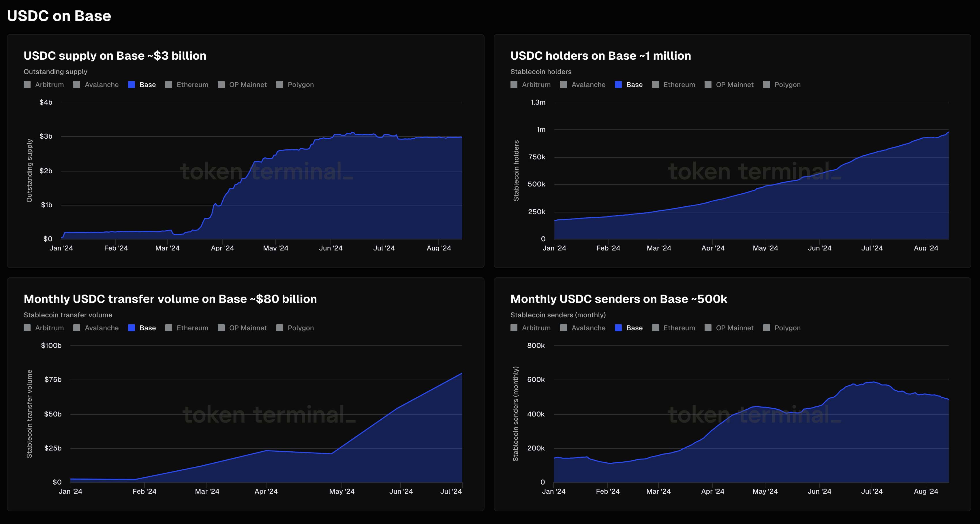The image size is (980, 524).
Task: Toggle OP Mainnet checkbox in monthly senders chart
Action: (708, 328)
